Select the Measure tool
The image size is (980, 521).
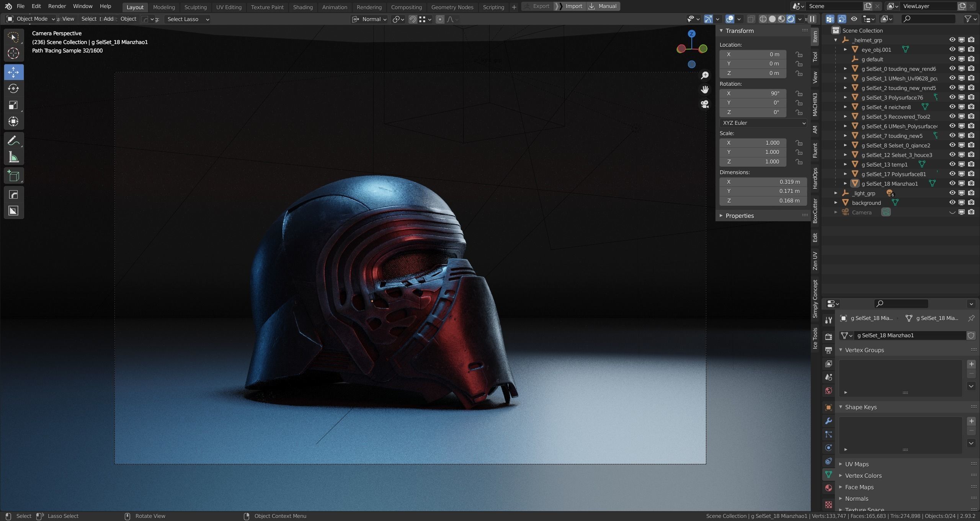coord(13,157)
